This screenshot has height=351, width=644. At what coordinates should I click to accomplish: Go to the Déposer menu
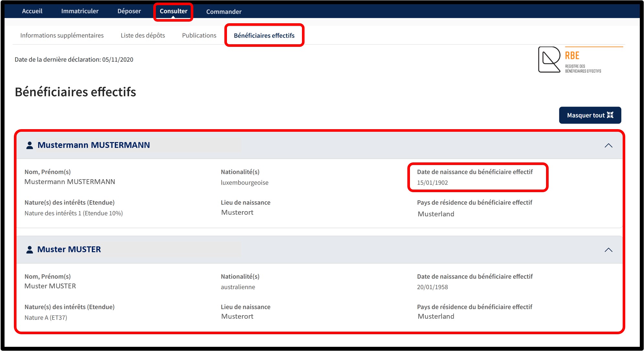click(x=129, y=11)
